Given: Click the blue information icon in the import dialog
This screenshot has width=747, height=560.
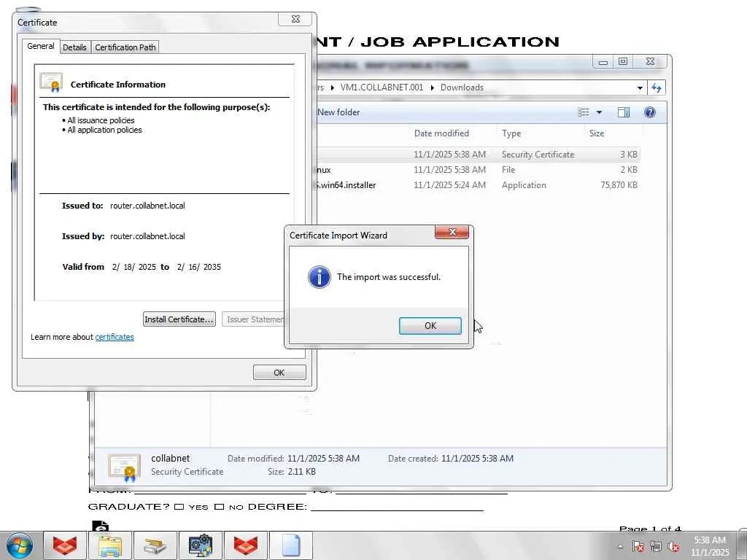Looking at the screenshot, I should click(x=320, y=276).
